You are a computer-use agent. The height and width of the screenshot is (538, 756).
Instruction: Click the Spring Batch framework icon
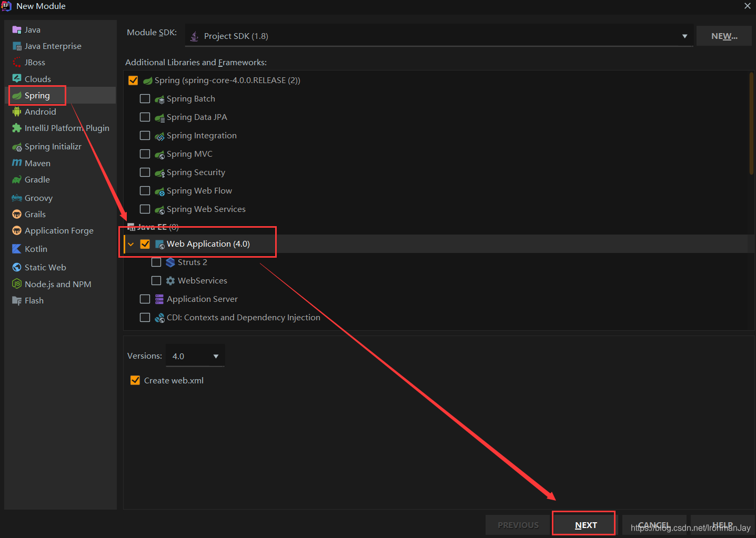(x=160, y=99)
